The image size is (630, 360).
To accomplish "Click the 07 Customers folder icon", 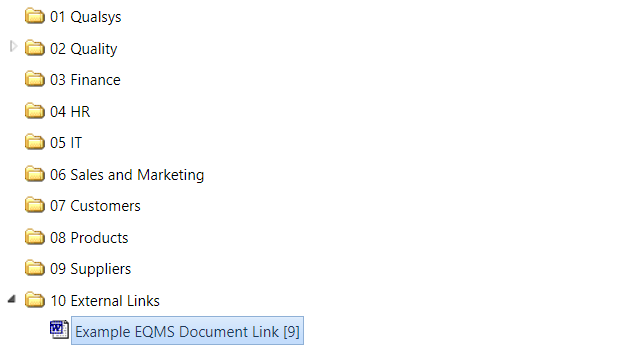I will pyautogui.click(x=35, y=205).
